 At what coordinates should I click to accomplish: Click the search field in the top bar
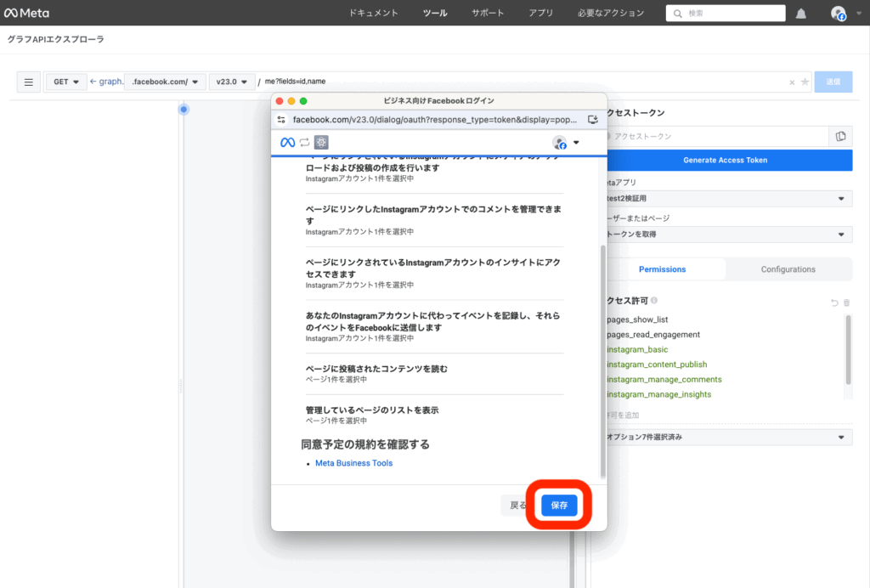point(726,14)
